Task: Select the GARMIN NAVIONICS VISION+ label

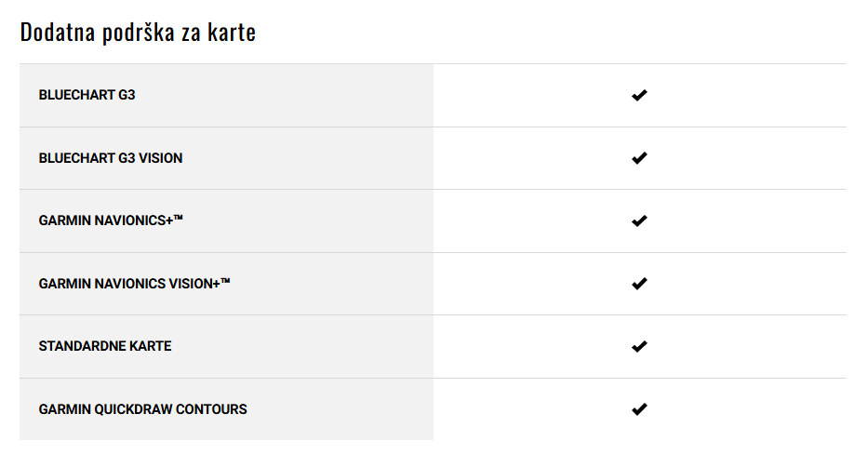Action: 135,284
